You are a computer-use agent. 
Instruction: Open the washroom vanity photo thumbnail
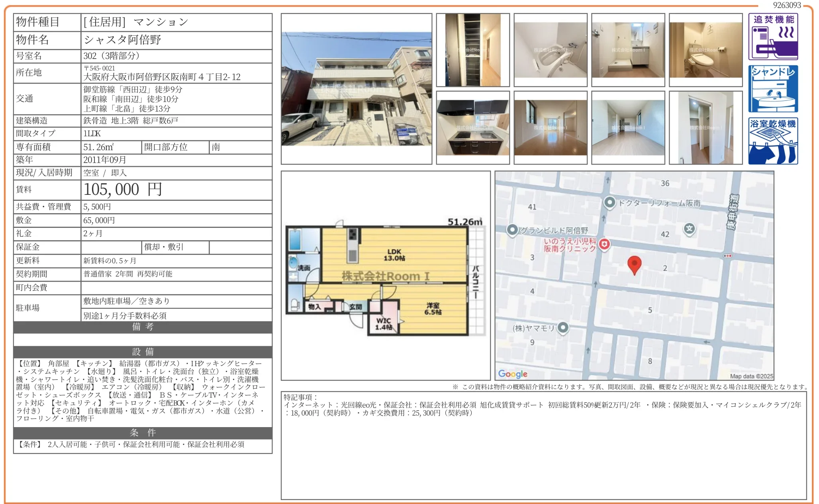tap(628, 50)
